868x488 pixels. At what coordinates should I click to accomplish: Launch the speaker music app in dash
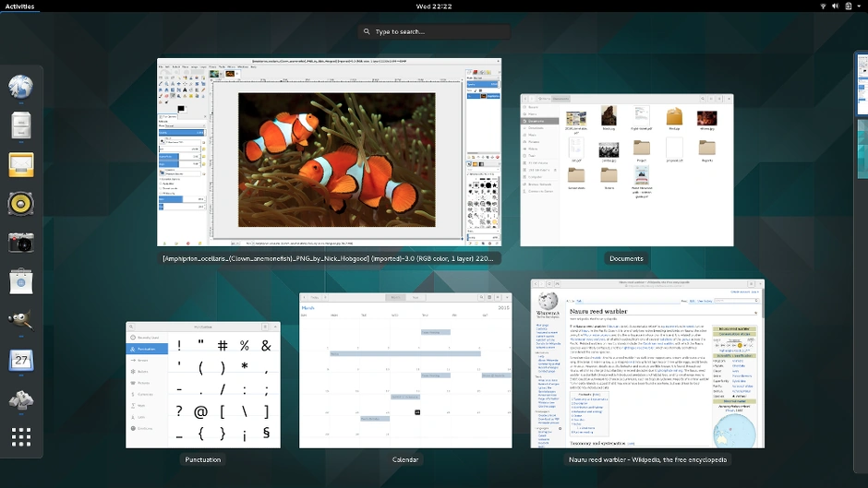tap(21, 203)
